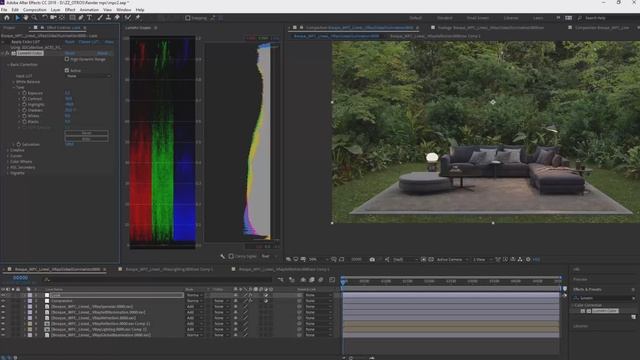Expand the Color Wheels section
Viewport: 640px width, 360px height.
tap(8, 162)
